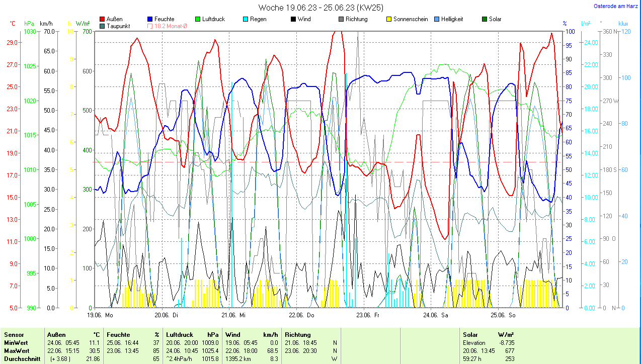Click the gray Richtung legend swatch
641x364 pixels.
click(x=341, y=19)
